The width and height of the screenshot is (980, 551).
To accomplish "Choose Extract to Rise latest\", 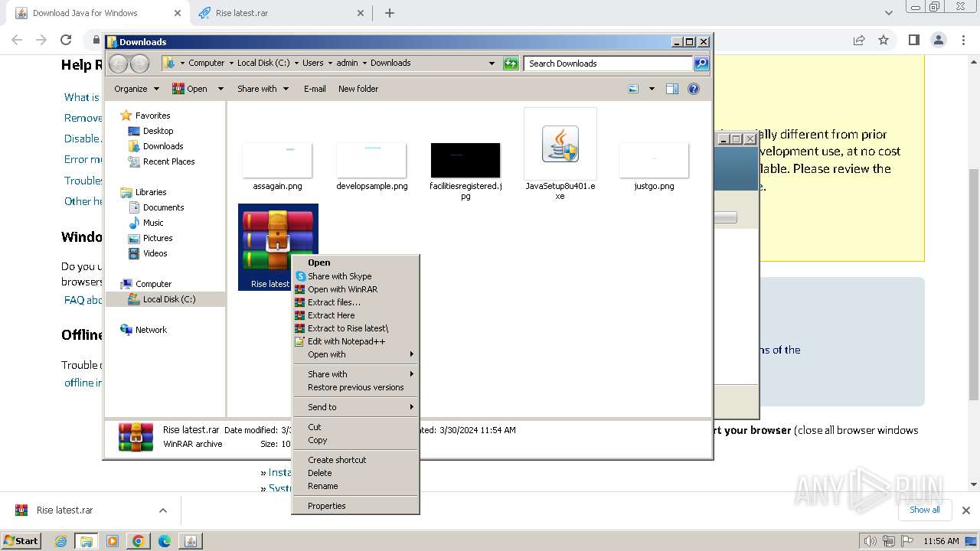I will click(x=356, y=328).
